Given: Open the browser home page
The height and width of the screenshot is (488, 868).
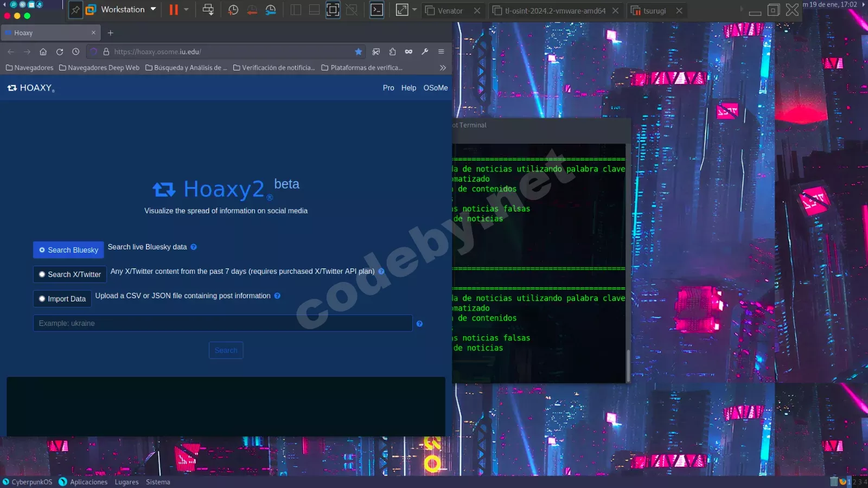Looking at the screenshot, I should pos(43,52).
